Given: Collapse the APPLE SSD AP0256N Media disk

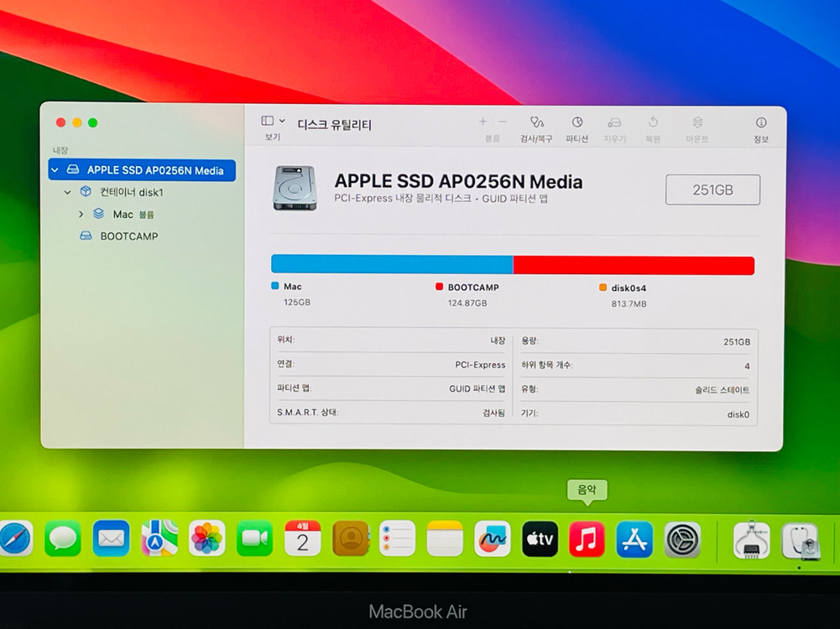Looking at the screenshot, I should click(55, 170).
